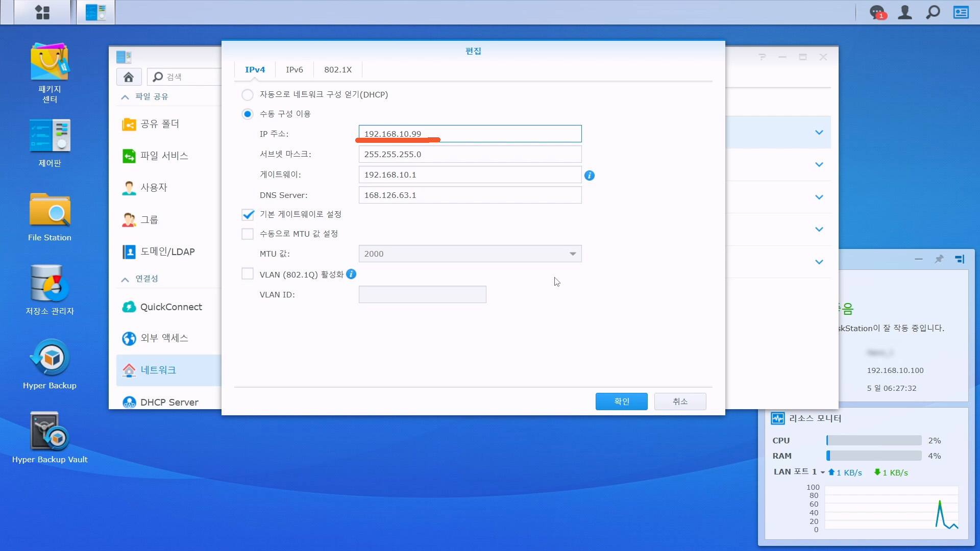
Task: Collapse the 파일 공유 sidebar section
Action: [x=125, y=97]
